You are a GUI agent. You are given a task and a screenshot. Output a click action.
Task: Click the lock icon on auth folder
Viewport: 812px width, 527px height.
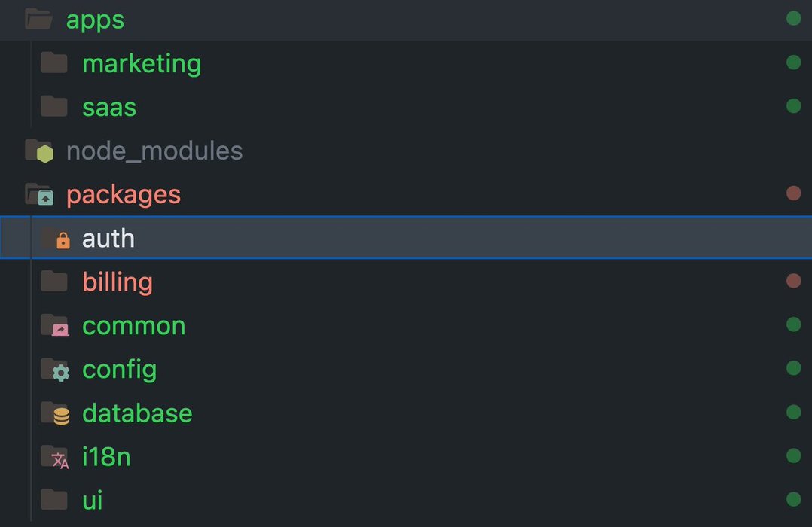click(63, 240)
